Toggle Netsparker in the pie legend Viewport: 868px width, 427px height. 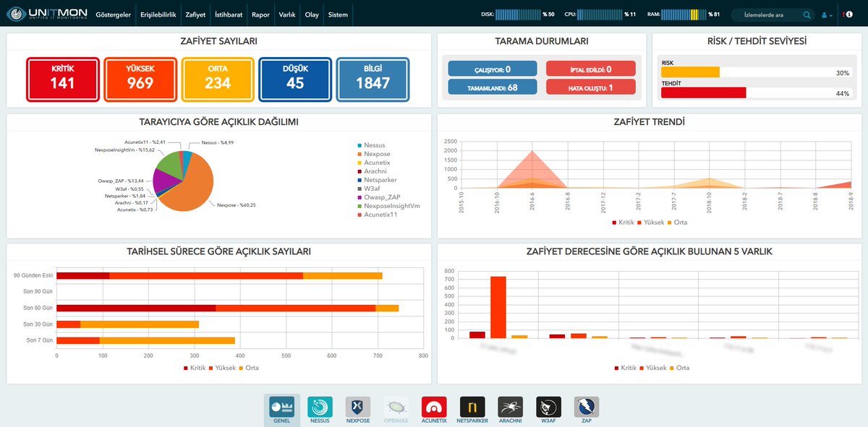pyautogui.click(x=377, y=180)
